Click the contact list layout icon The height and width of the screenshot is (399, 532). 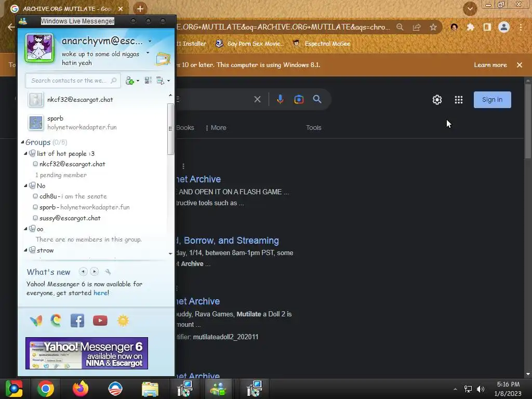[148, 81]
